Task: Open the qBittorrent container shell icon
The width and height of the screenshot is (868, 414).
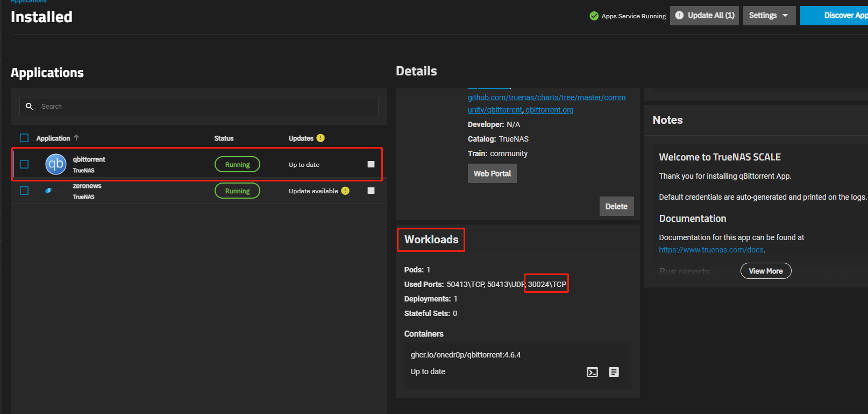Action: click(592, 372)
